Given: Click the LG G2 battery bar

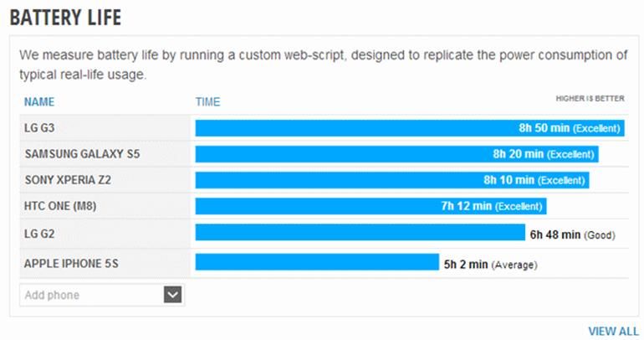Looking at the screenshot, I should pos(360,233).
